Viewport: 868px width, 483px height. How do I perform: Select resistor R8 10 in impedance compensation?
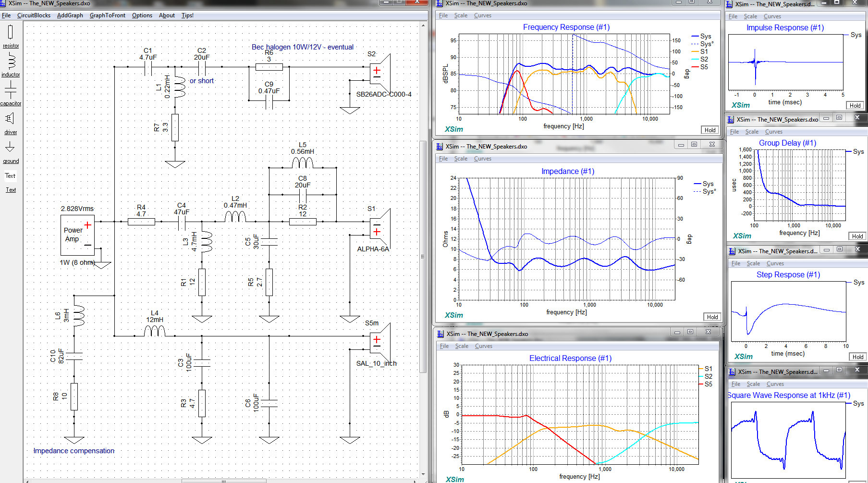pyautogui.click(x=74, y=396)
